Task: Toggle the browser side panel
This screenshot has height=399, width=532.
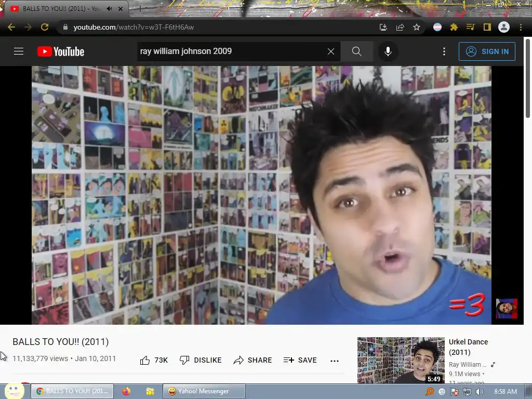Action: (x=487, y=27)
